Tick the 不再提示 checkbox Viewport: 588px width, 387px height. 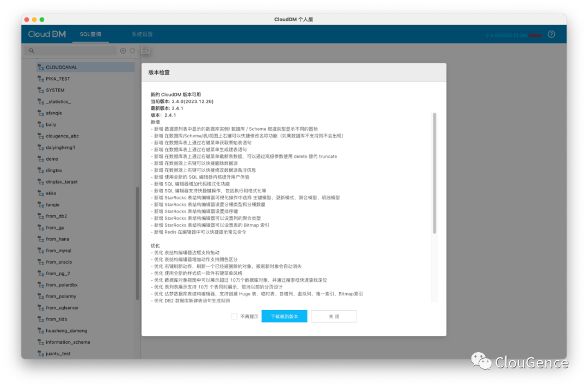[x=234, y=317]
